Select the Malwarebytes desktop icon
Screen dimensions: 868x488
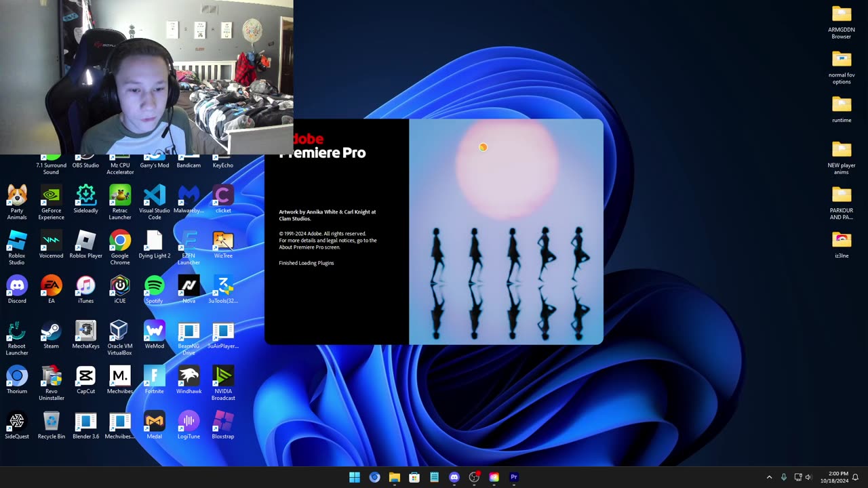point(189,199)
